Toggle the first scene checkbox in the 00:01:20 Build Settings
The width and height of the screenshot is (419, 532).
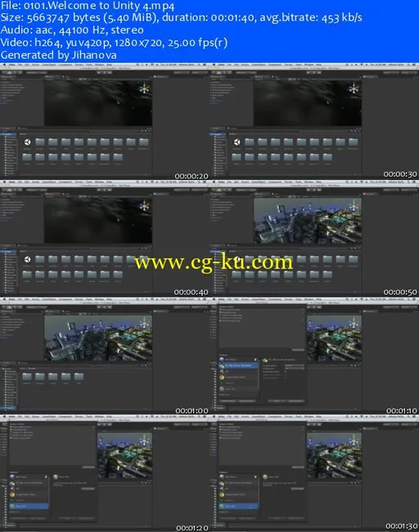pyautogui.click(x=11, y=427)
